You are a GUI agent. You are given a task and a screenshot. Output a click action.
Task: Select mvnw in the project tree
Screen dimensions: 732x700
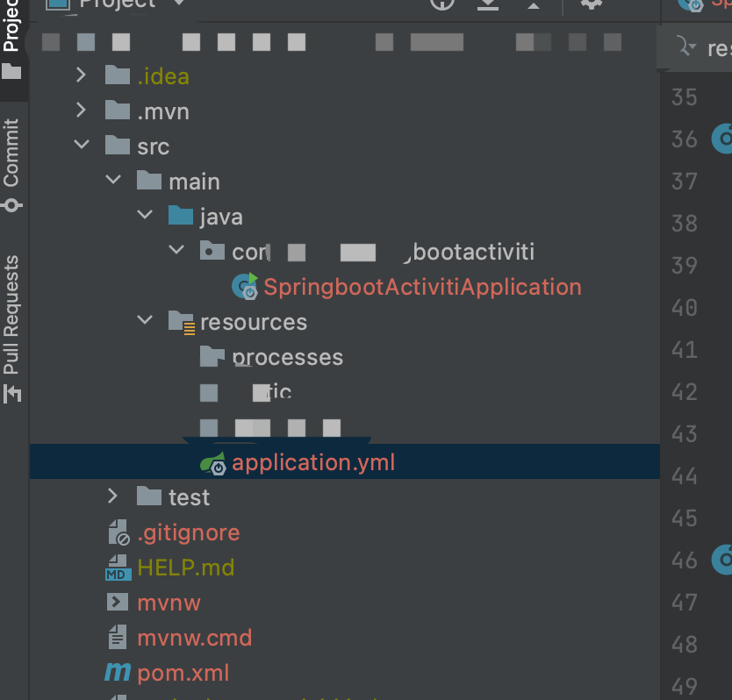(169, 603)
